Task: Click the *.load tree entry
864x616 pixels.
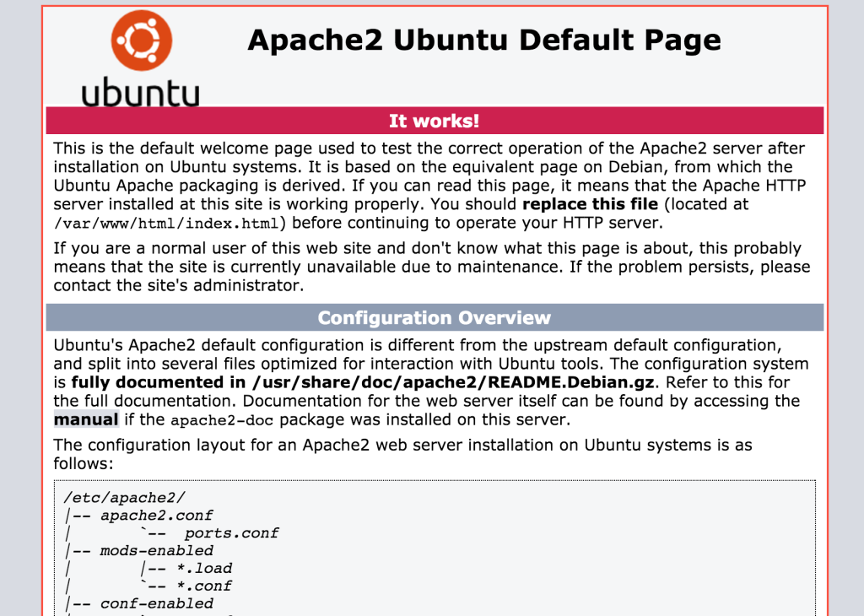Action: coord(204,568)
